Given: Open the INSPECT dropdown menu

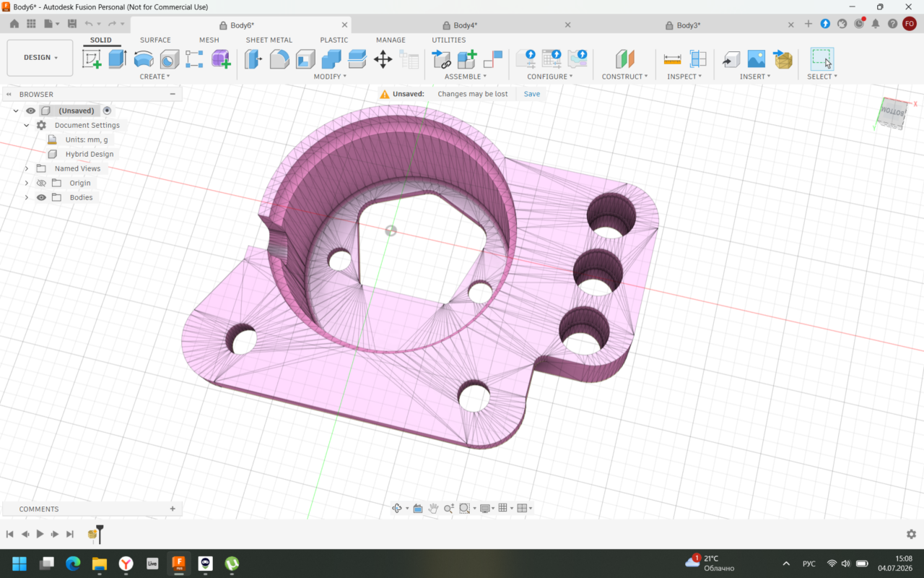Looking at the screenshot, I should (x=684, y=77).
